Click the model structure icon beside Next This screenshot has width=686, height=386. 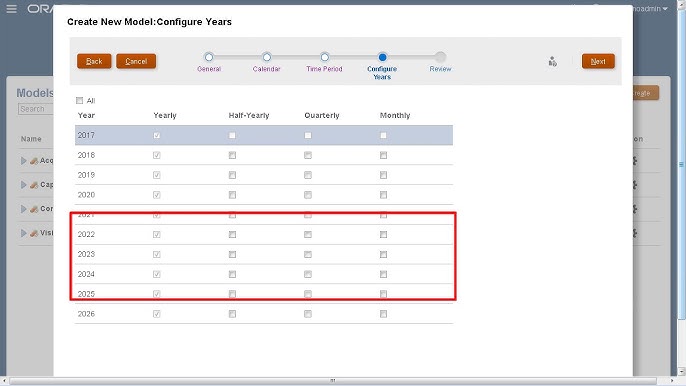tap(553, 62)
